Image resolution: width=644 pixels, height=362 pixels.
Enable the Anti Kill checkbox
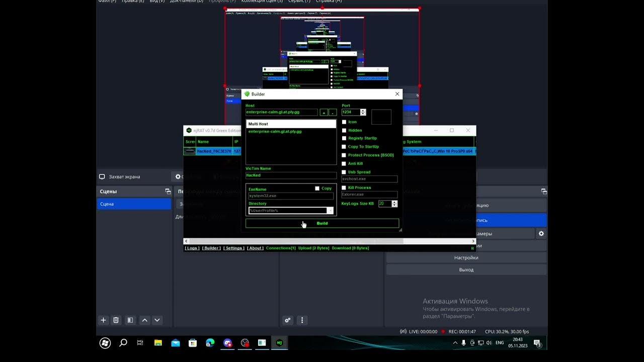pyautogui.click(x=344, y=163)
